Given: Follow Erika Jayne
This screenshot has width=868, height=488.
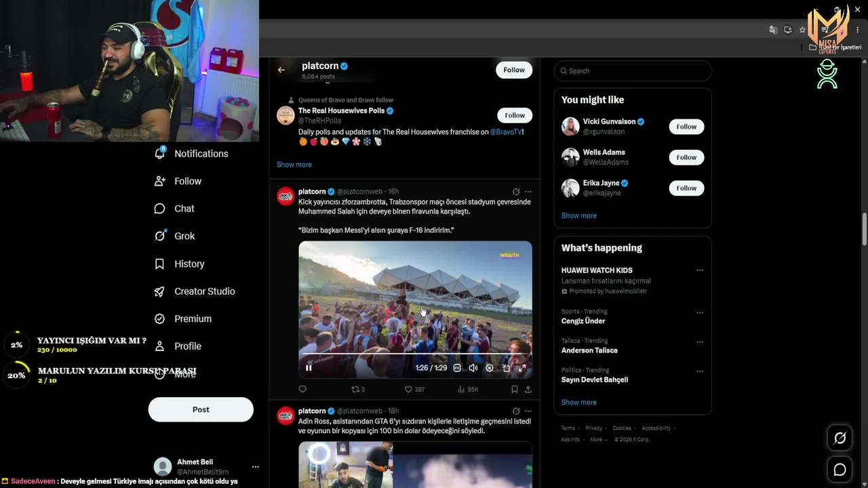Looking at the screenshot, I should [x=686, y=188].
